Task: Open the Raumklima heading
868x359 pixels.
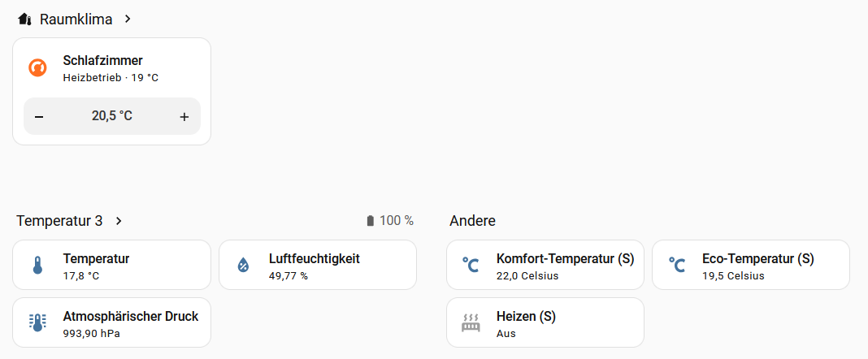Action: click(76, 19)
